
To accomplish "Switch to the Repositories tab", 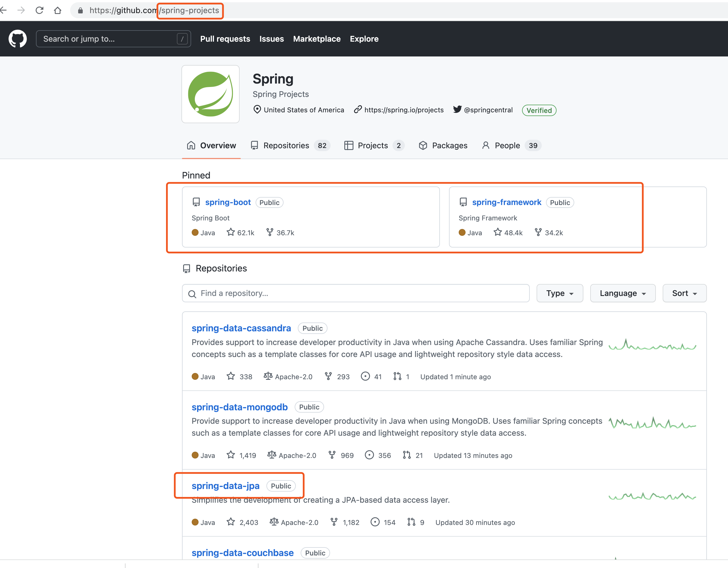I will 290,146.
